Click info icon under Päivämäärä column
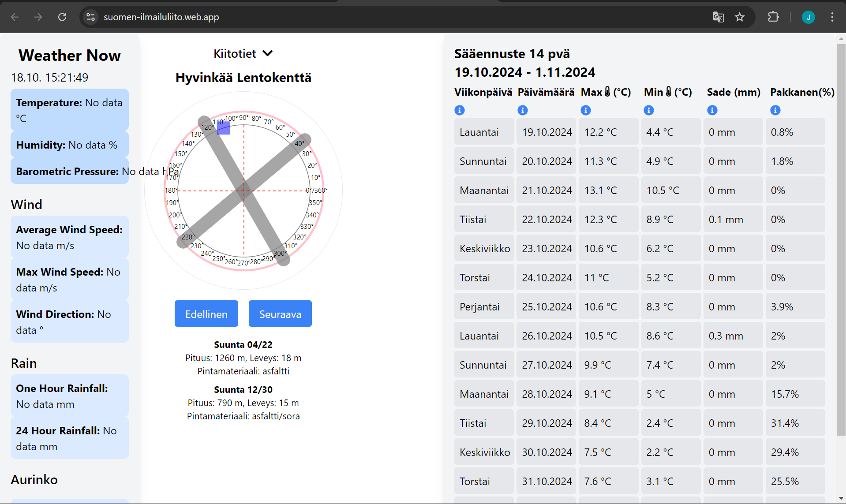This screenshot has height=504, width=846. pos(522,110)
